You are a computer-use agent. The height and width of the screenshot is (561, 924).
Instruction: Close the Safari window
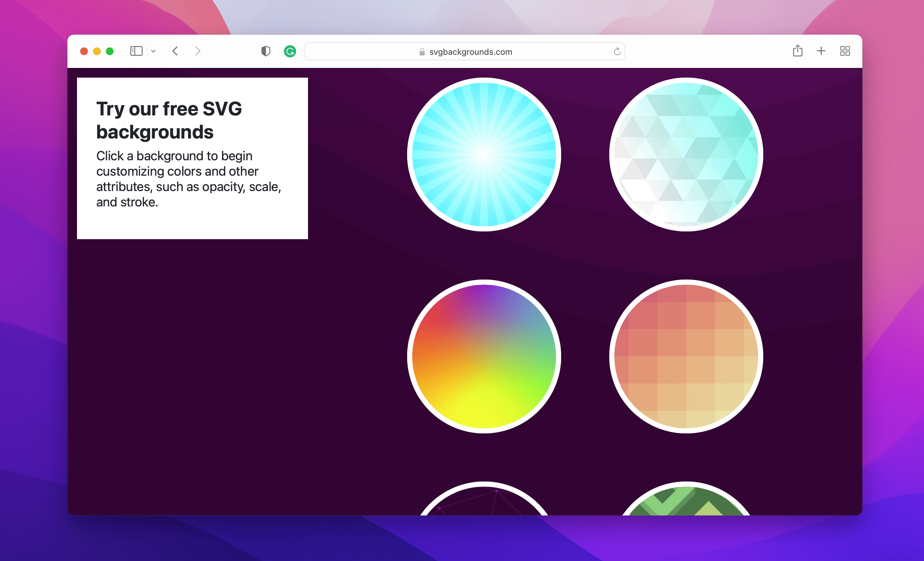pyautogui.click(x=84, y=51)
